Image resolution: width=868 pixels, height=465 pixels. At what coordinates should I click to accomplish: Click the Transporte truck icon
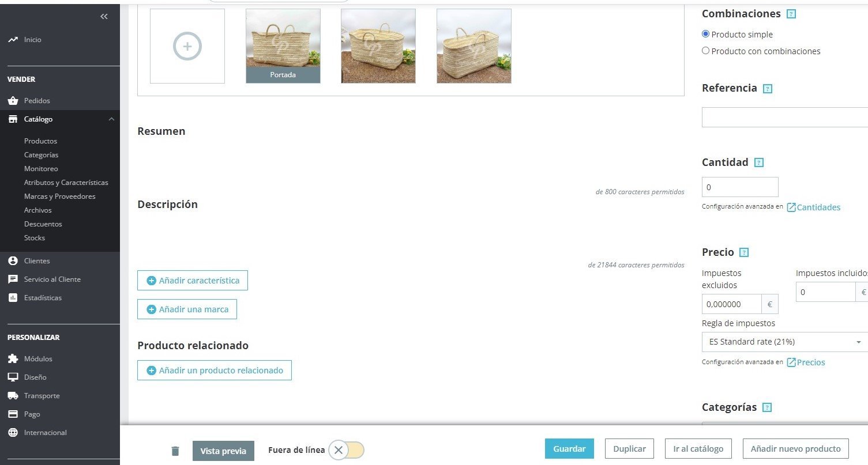pos(13,396)
